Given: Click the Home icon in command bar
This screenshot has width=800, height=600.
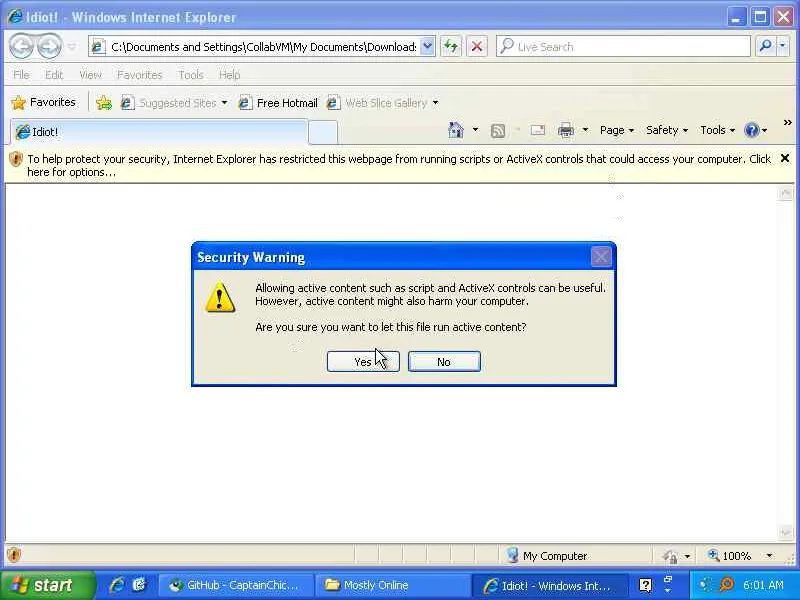Looking at the screenshot, I should (456, 130).
